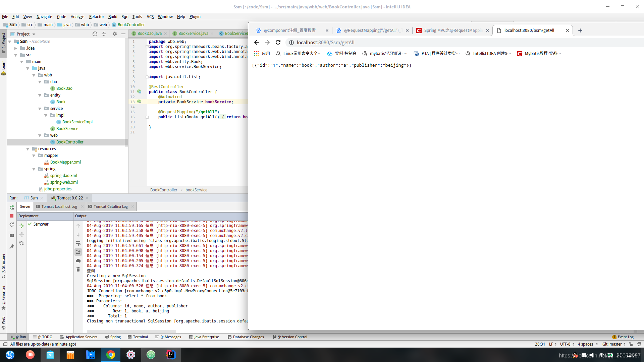The width and height of the screenshot is (644, 362).
Task: Open Database Changes tool window
Action: pyautogui.click(x=246, y=337)
